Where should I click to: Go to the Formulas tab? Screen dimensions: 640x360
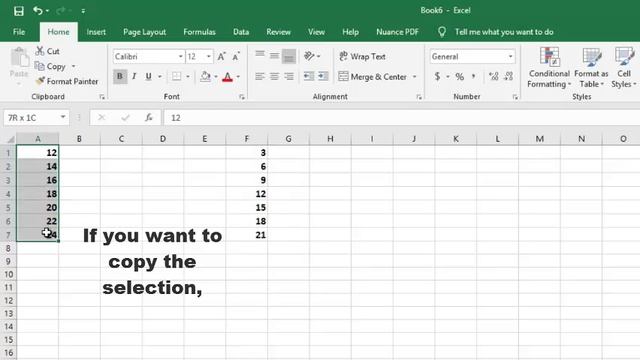pyautogui.click(x=199, y=32)
